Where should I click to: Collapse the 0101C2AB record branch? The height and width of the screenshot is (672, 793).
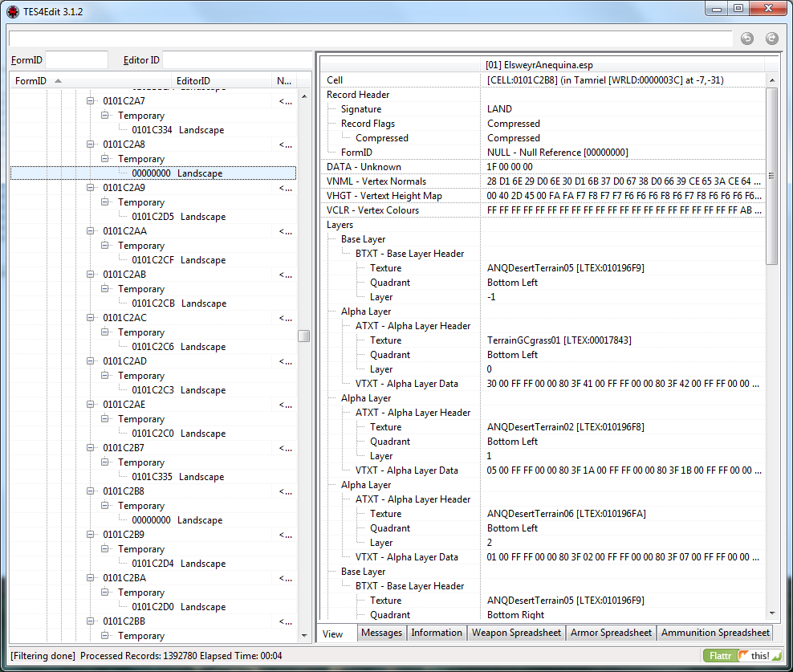pyautogui.click(x=91, y=275)
